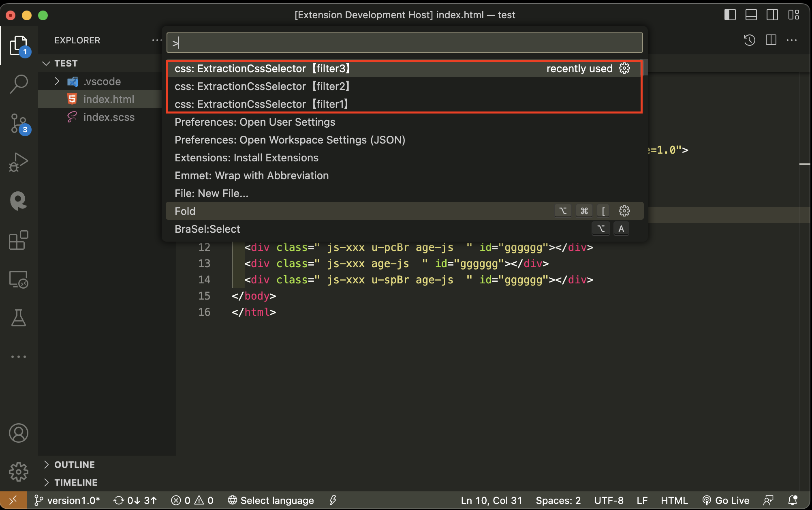Open the Testing flask view
Screen dimensions: 812x510
(19, 318)
